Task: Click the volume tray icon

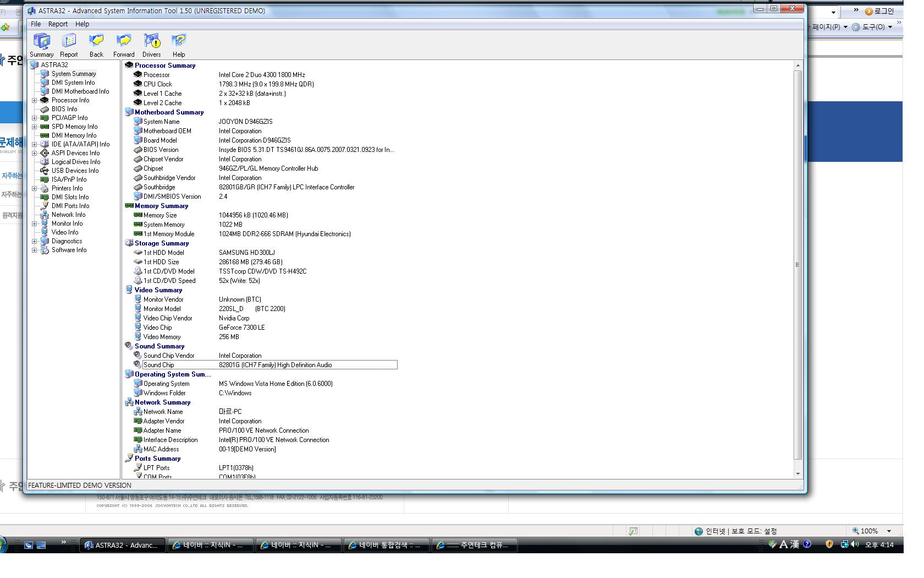Action: click(x=855, y=544)
